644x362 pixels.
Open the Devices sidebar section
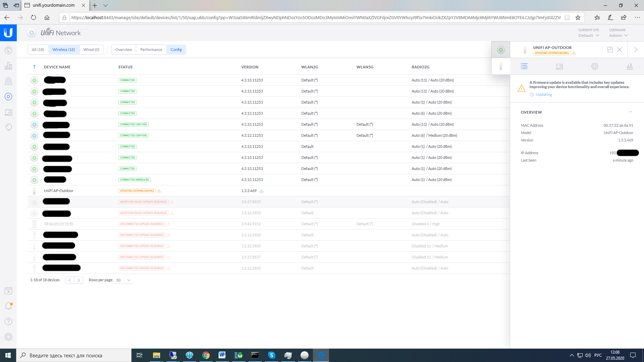click(8, 97)
